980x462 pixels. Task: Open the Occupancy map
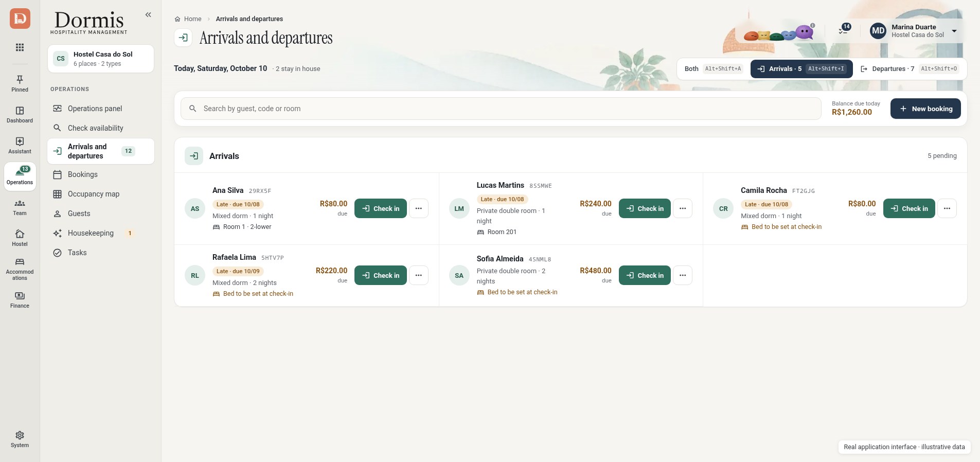pos(101,194)
